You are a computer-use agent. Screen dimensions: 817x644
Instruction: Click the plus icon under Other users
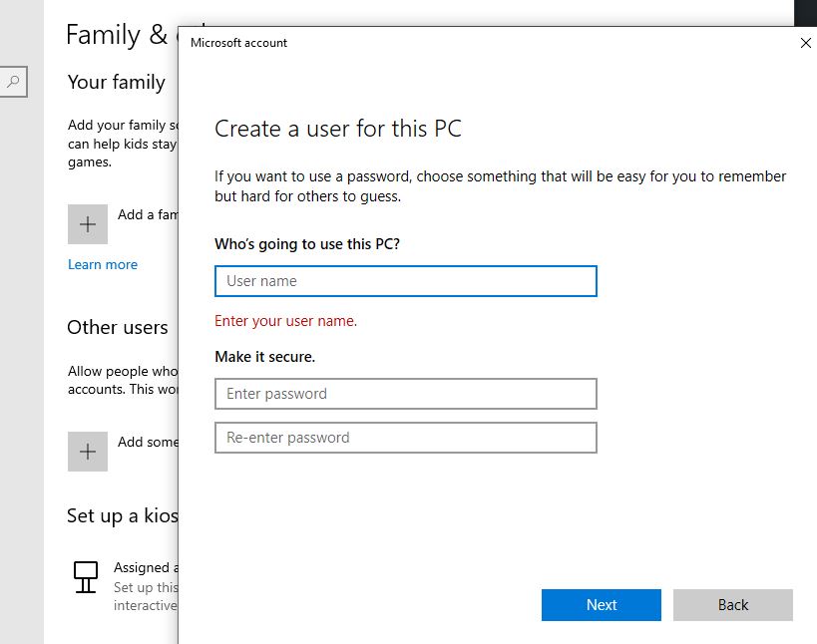click(87, 452)
